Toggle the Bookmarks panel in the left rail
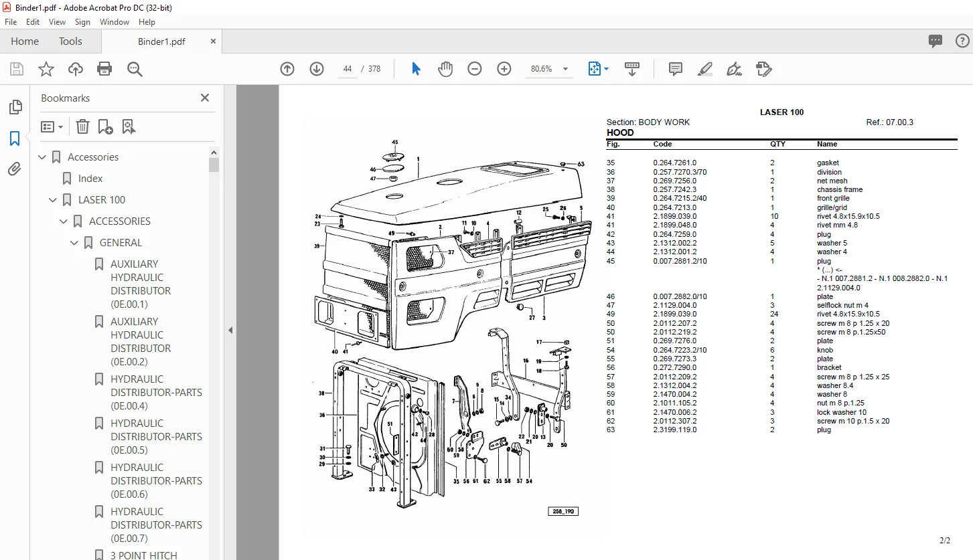The height and width of the screenshot is (560, 973). 15,138
